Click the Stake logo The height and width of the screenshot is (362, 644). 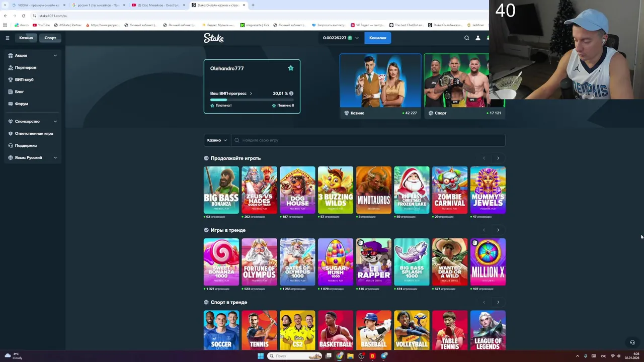[214, 38]
